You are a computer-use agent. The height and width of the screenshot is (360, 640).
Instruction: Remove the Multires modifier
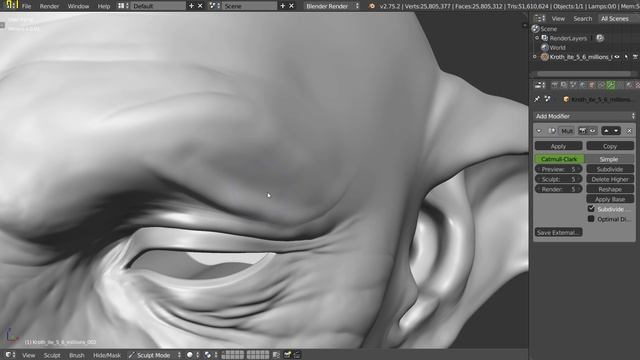click(x=629, y=131)
